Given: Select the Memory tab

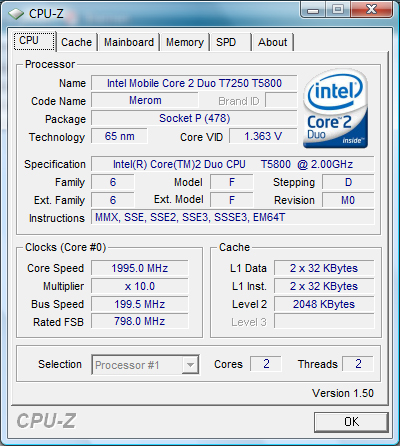Looking at the screenshot, I should coord(185,42).
